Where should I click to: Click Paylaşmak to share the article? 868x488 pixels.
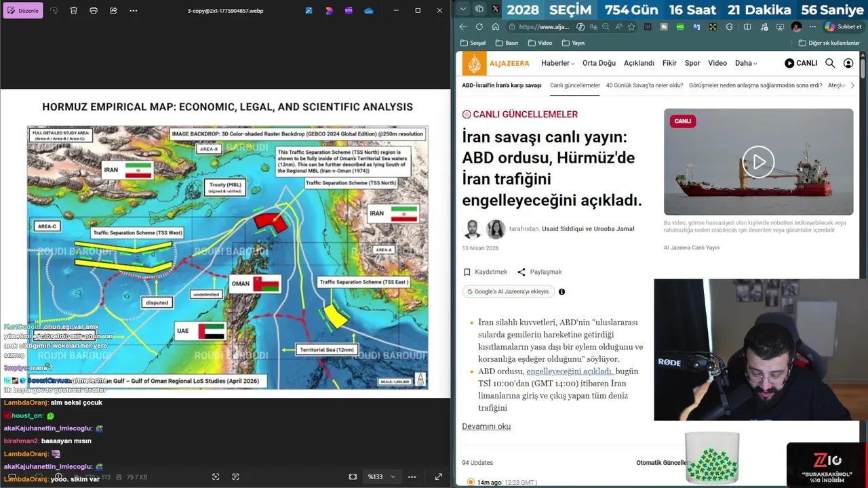[x=539, y=272]
